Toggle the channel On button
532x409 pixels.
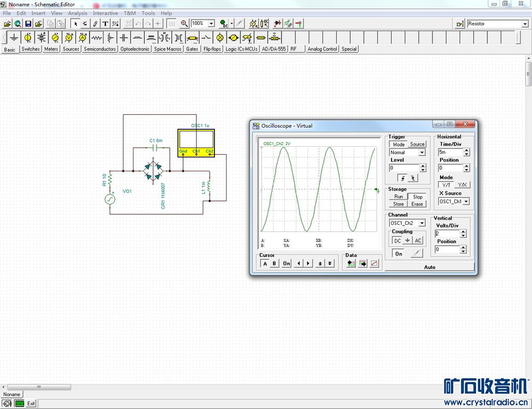[398, 254]
